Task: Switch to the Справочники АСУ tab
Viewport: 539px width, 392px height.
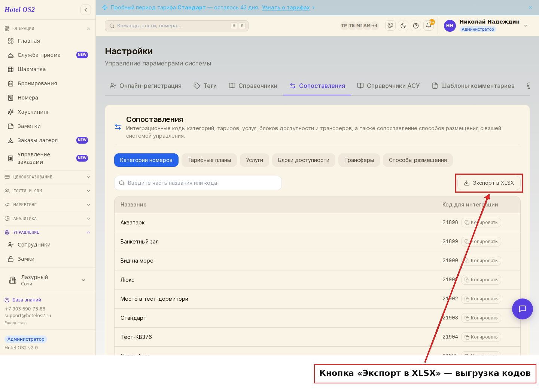Action: click(389, 86)
